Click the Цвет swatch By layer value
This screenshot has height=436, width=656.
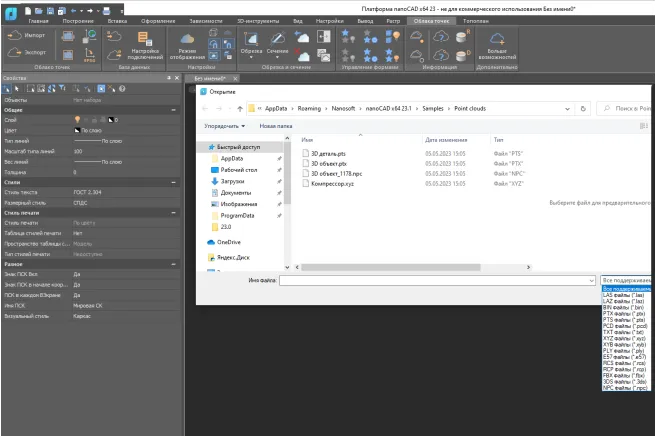pyautogui.click(x=77, y=130)
